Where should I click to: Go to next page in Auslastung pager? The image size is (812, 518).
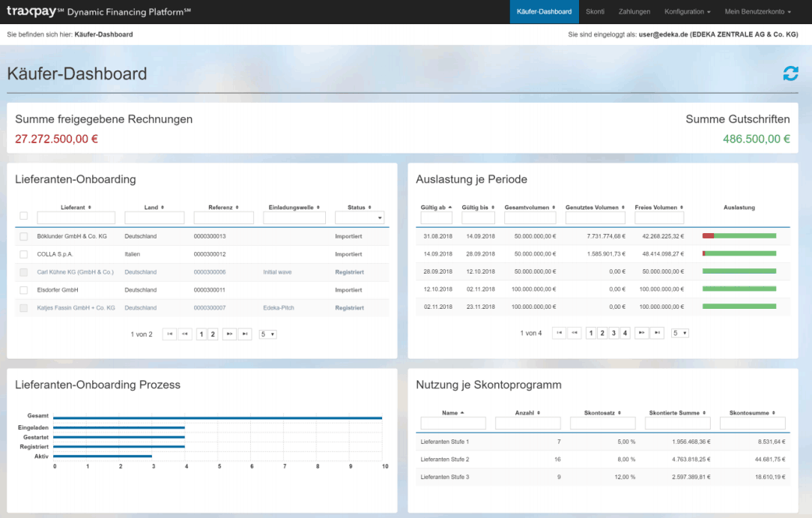[x=642, y=333]
